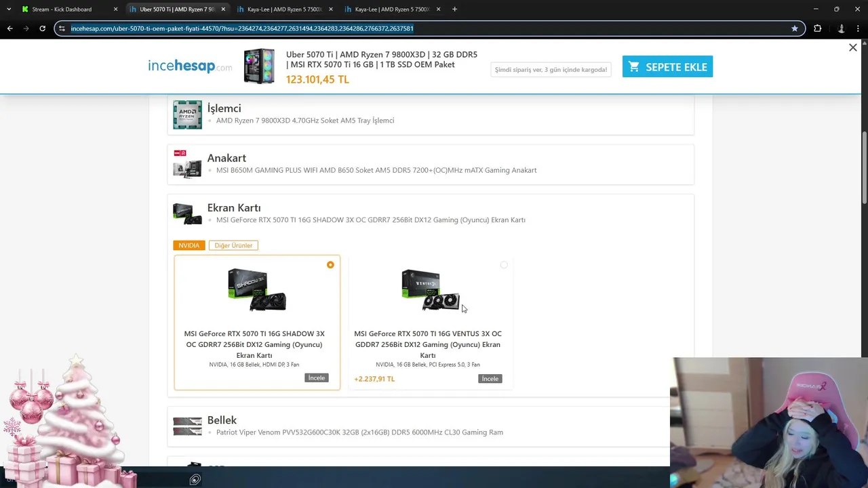868x488 pixels.
Task: Click İncele on the SHADOW 3X card
Action: click(x=317, y=378)
